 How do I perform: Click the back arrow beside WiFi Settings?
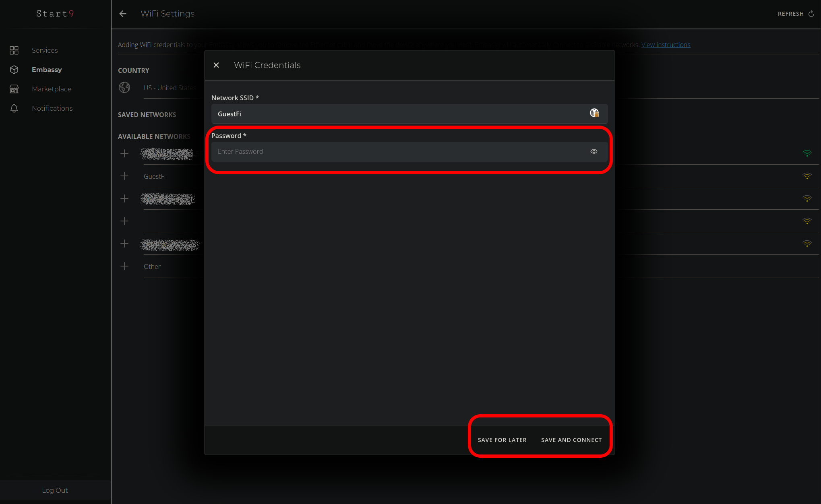tap(123, 14)
